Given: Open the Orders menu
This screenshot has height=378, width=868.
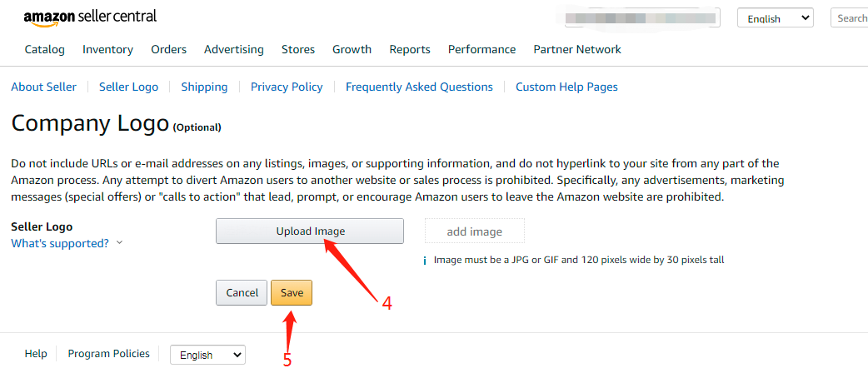Looking at the screenshot, I should click(x=168, y=49).
